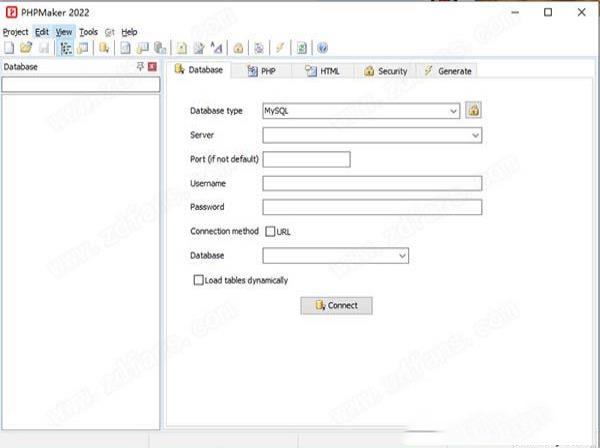Enable the URL connection method checkbox
600x448 pixels.
pyautogui.click(x=270, y=231)
